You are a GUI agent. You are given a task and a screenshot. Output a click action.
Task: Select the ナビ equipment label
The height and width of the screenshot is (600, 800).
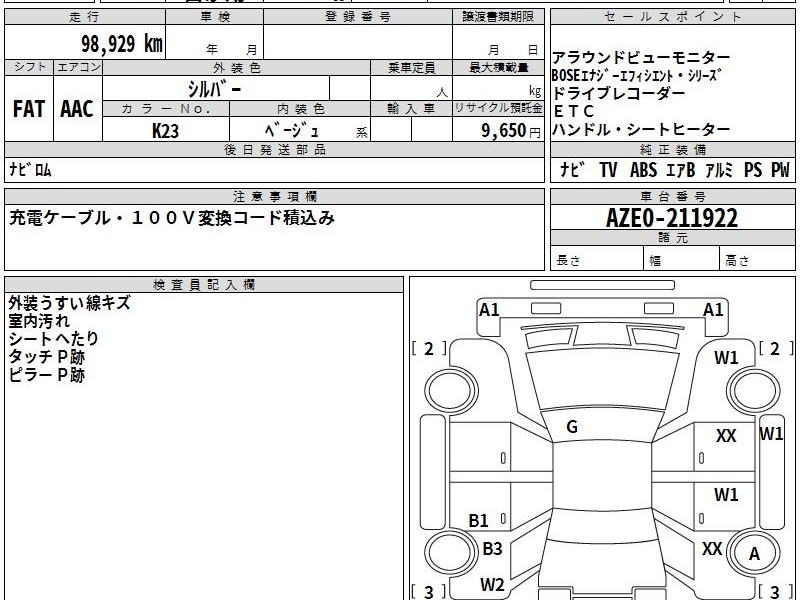(572, 169)
